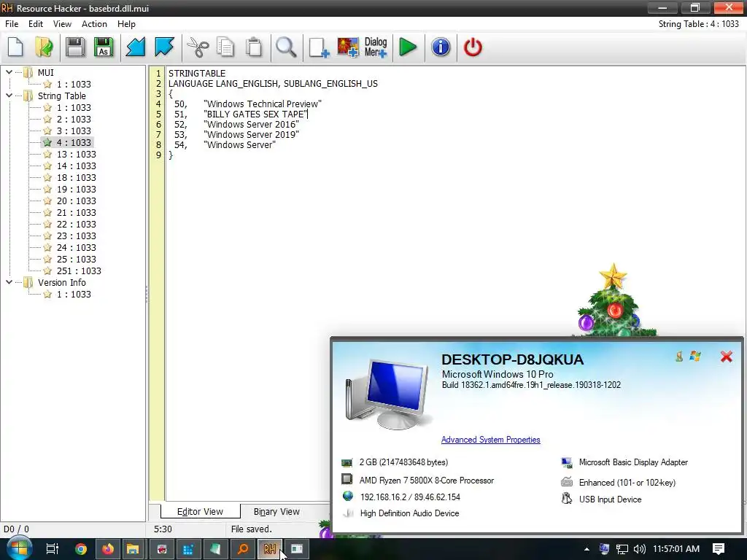Select String Table entry 19 : 1033
Screen dimensions: 747x560
click(76, 189)
